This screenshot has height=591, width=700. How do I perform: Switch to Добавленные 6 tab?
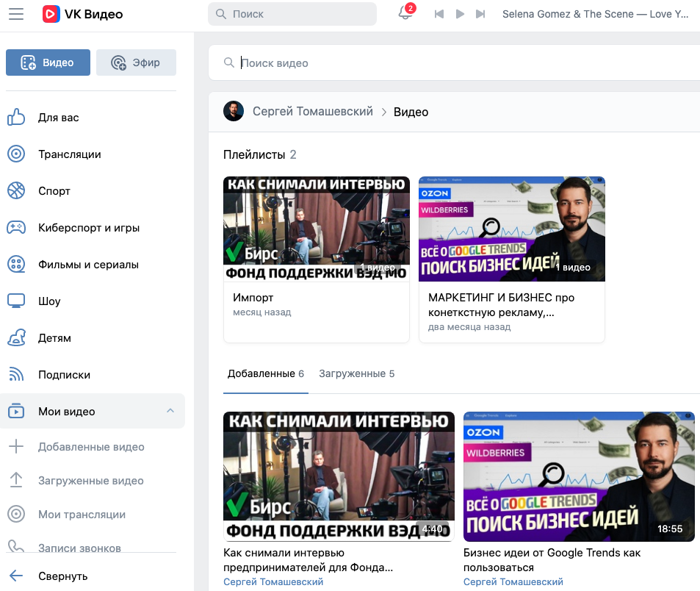tap(266, 373)
